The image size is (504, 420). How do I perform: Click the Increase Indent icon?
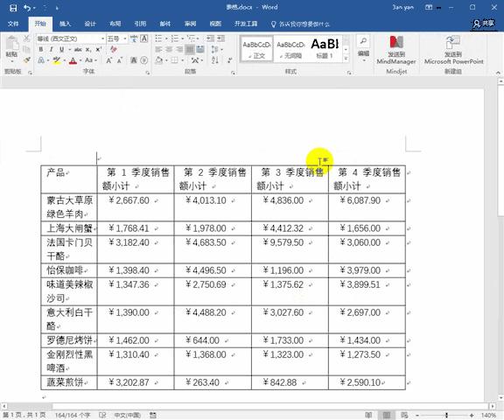pyautogui.click(x=220, y=38)
